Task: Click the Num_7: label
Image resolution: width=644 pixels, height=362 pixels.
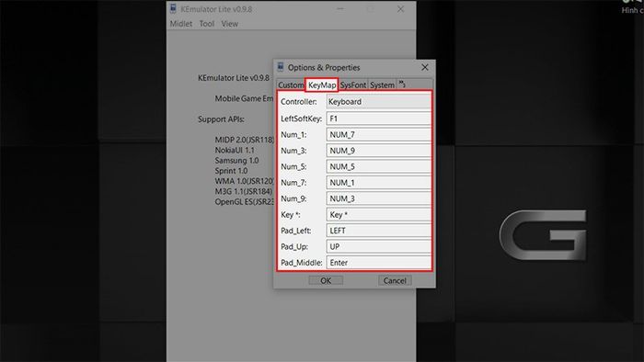Action: point(293,183)
